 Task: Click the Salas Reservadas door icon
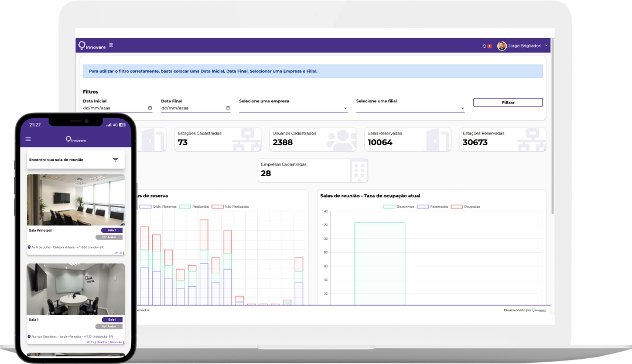click(x=438, y=140)
